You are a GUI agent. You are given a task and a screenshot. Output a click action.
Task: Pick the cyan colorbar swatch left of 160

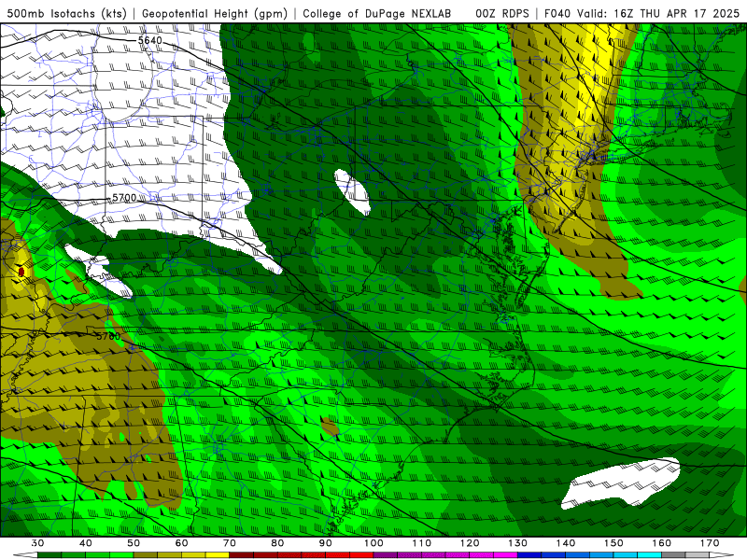tap(649, 555)
